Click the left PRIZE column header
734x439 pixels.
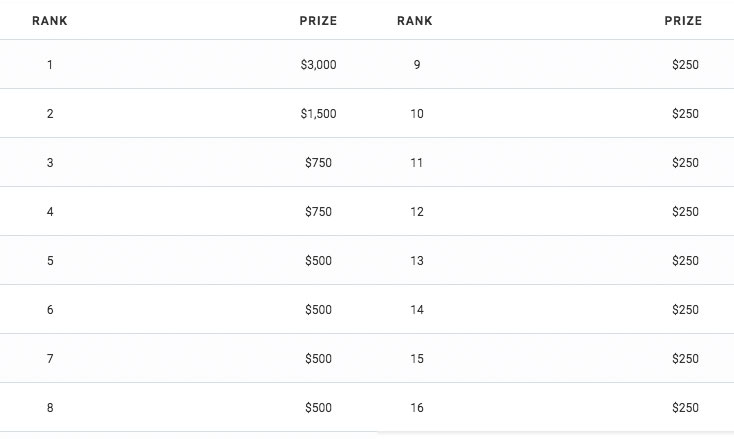[318, 21]
